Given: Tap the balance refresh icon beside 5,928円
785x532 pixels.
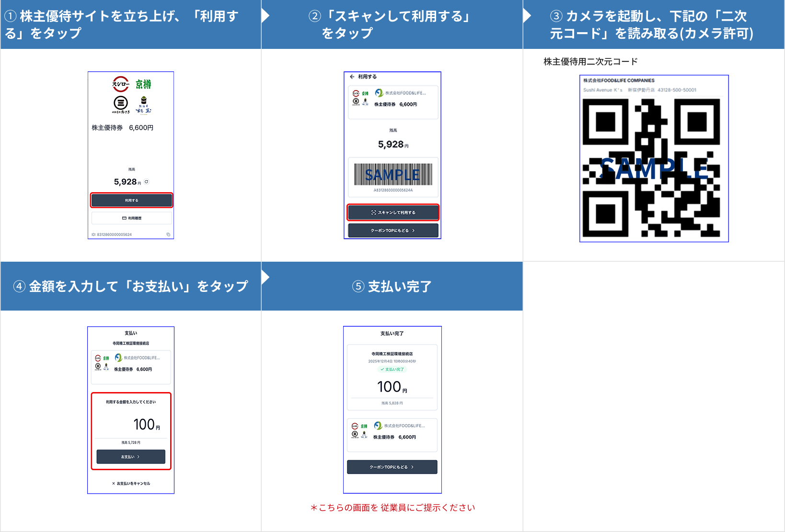Looking at the screenshot, I should [147, 182].
